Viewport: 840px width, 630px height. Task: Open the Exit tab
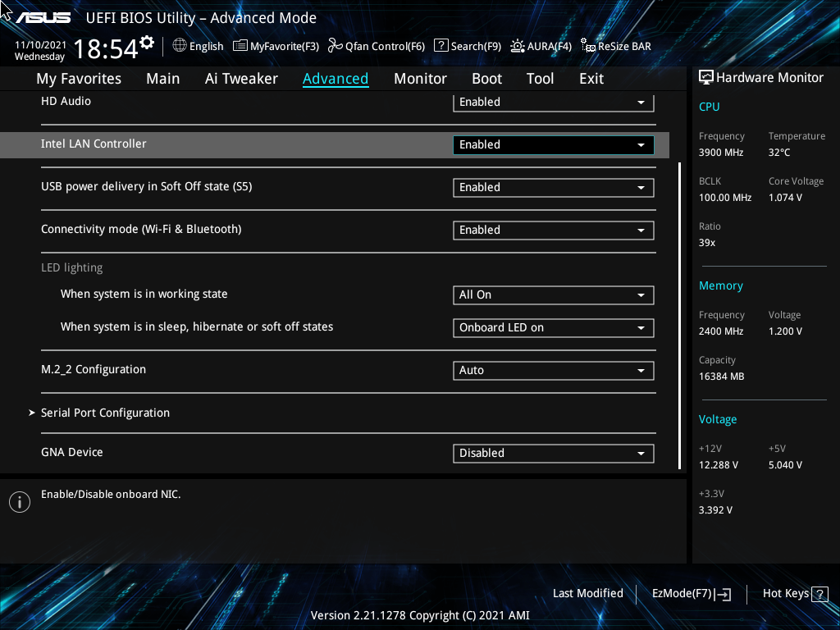(591, 79)
